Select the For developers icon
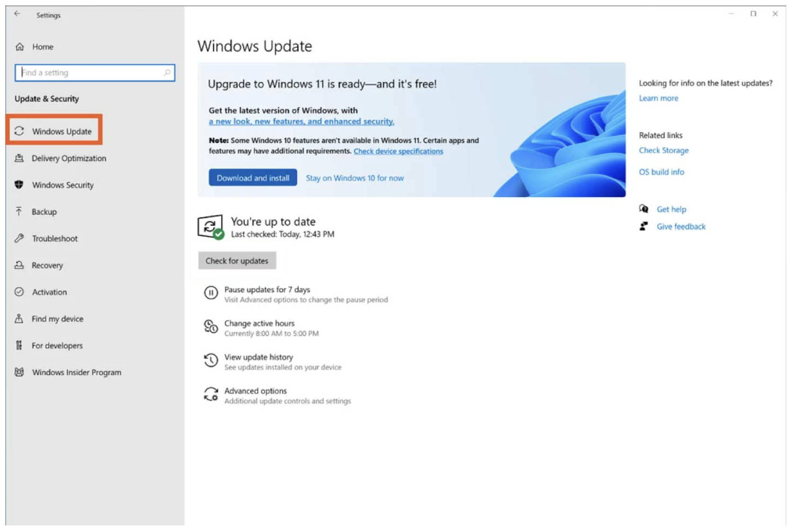Viewport: 791px width, 532px height. coord(19,346)
